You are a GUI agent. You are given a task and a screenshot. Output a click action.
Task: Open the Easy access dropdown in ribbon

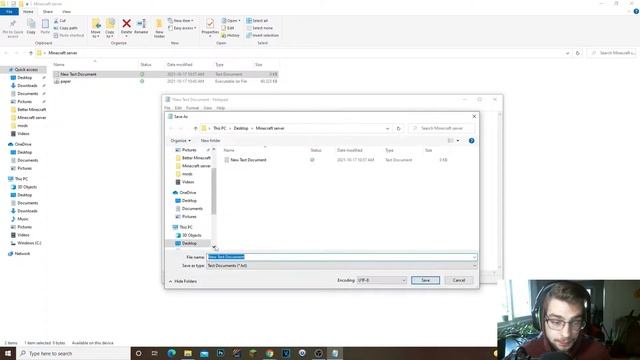coord(182,28)
